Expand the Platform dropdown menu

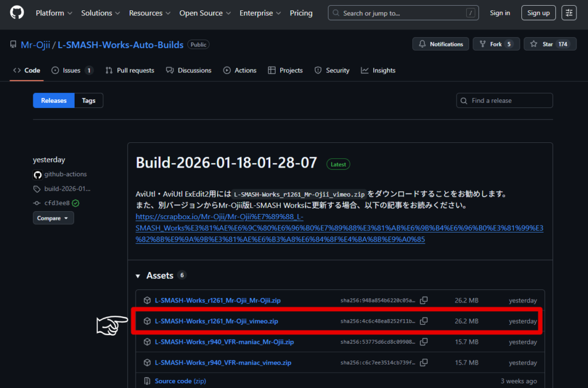click(x=54, y=13)
